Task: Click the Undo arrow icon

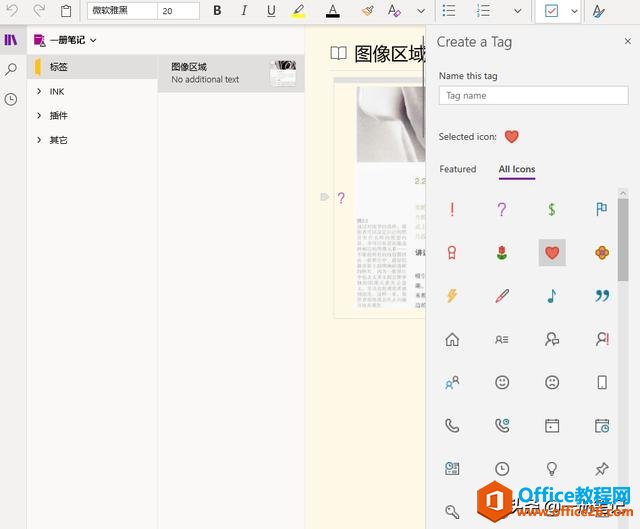Action: (x=12, y=11)
